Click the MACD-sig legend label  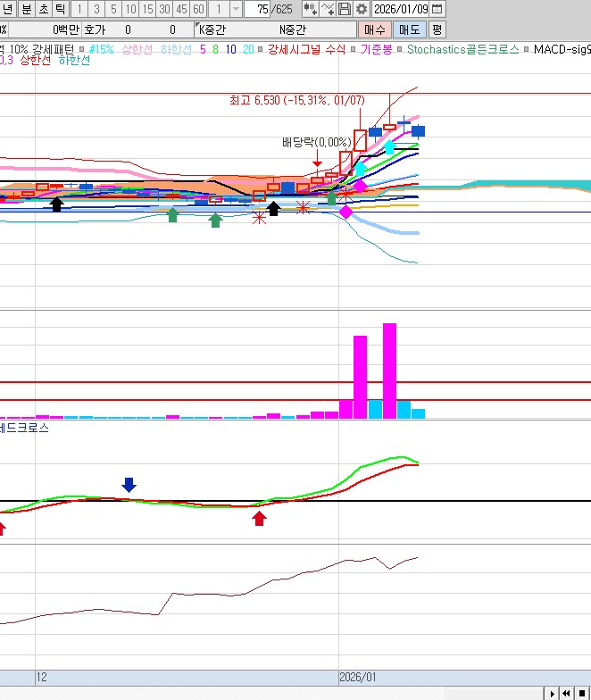tap(562, 49)
